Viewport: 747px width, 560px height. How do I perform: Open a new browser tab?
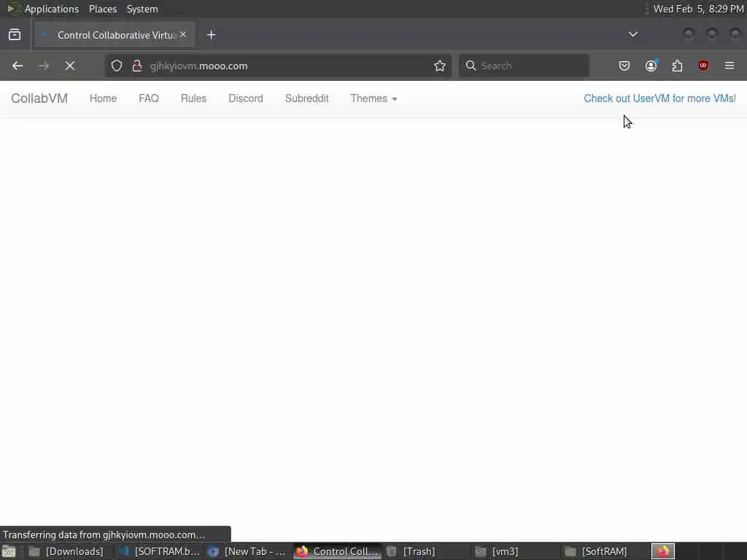[211, 35]
